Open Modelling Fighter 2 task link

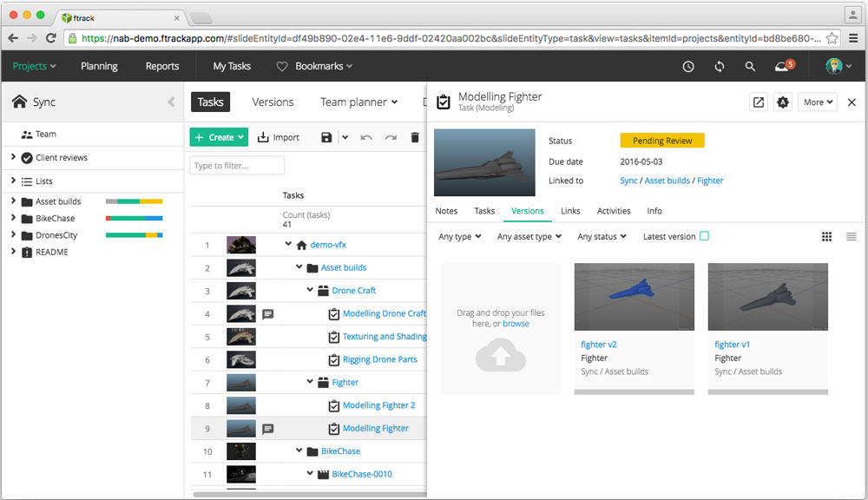pos(378,405)
